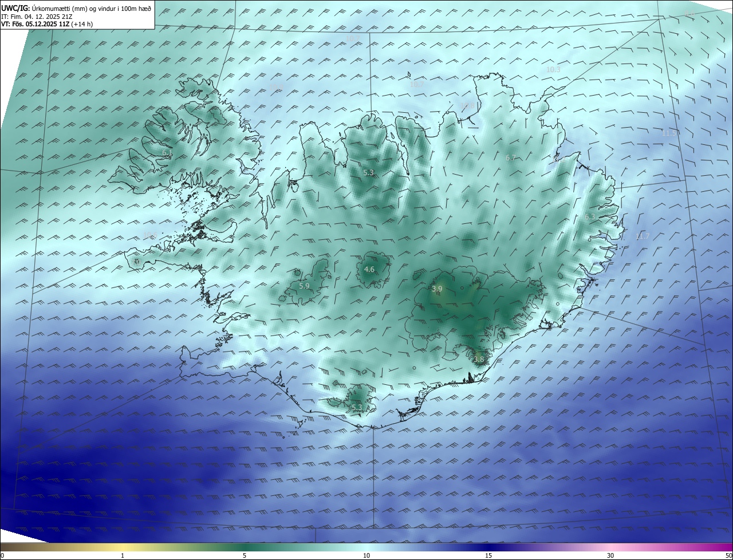Click the 4.6 value on Hofsjökull glacier
Screen dimensions: 733x560
point(369,269)
